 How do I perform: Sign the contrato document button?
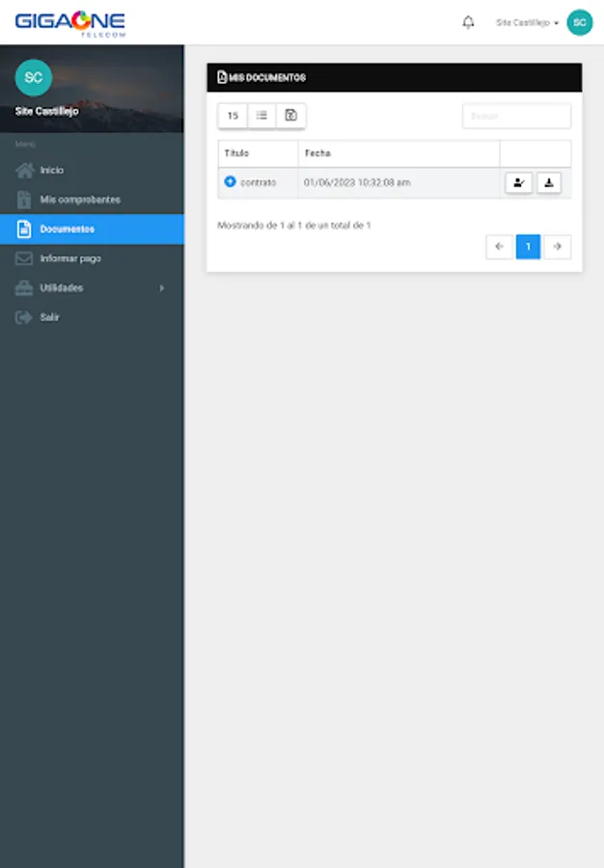coord(519,182)
